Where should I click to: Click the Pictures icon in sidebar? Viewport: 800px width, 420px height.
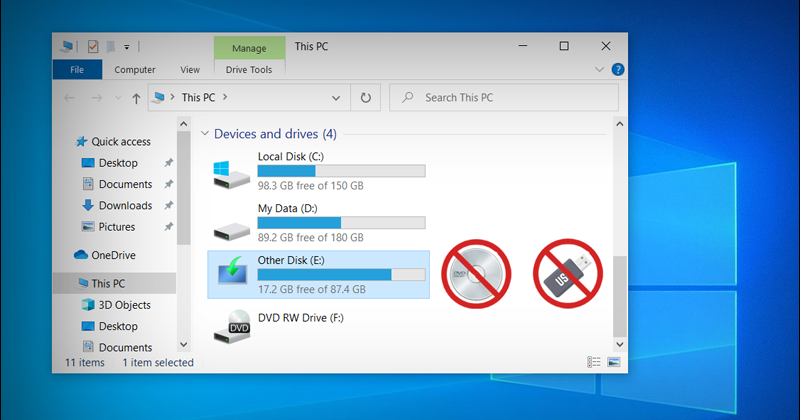(88, 227)
